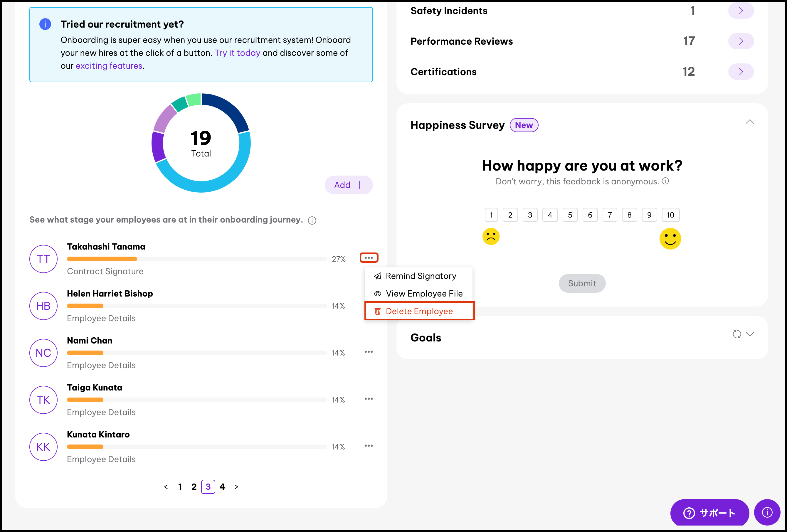
Task: Expand the Goals card chevron
Action: [750, 334]
